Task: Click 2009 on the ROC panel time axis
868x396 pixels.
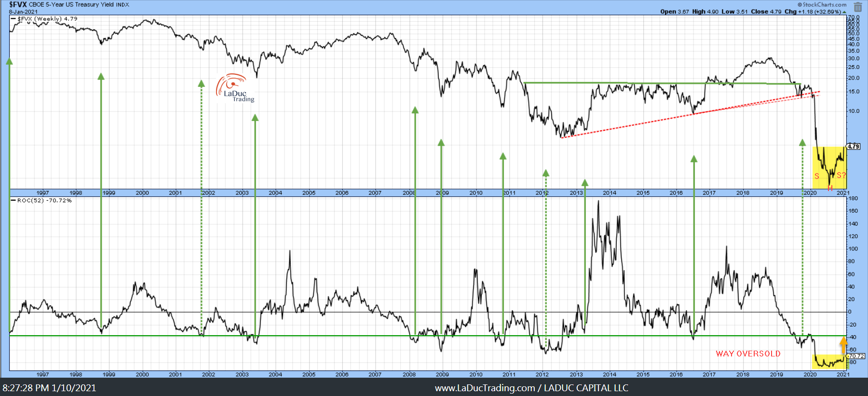Action: 442,374
